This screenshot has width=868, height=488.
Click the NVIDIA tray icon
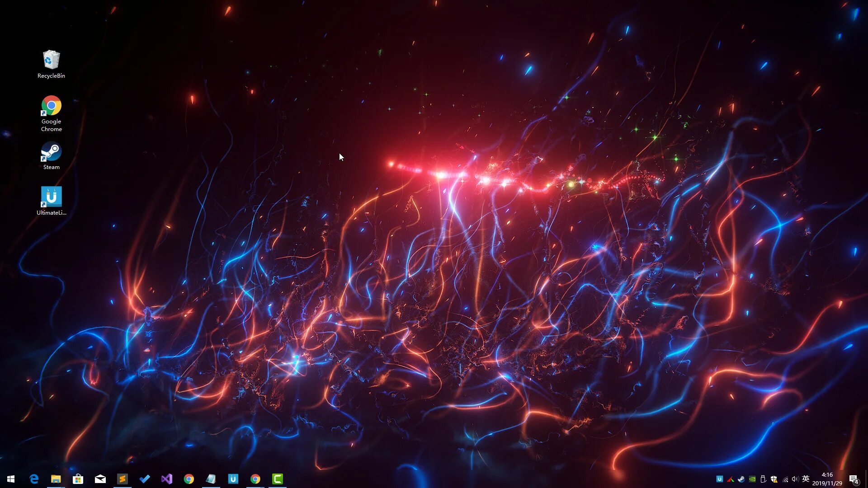click(752, 479)
